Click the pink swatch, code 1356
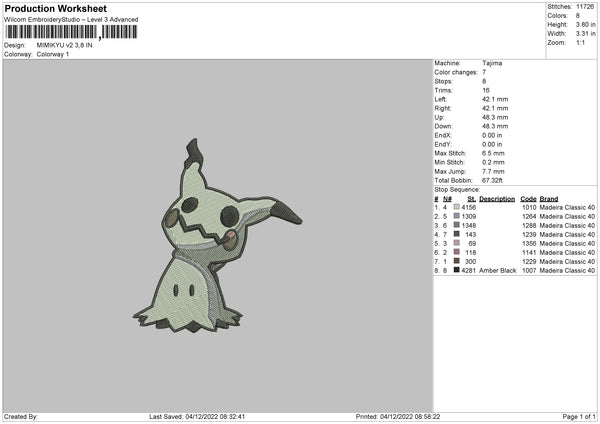 [x=457, y=243]
